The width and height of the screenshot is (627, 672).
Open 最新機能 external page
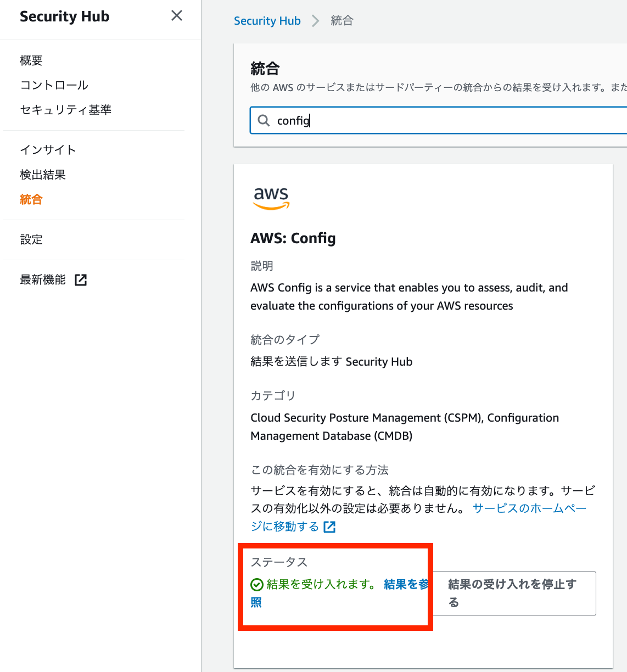[x=44, y=279]
